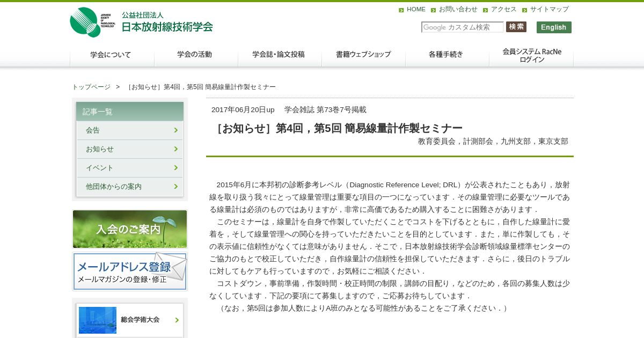Open 総会学術大会 banner thumbnail

[98, 320]
